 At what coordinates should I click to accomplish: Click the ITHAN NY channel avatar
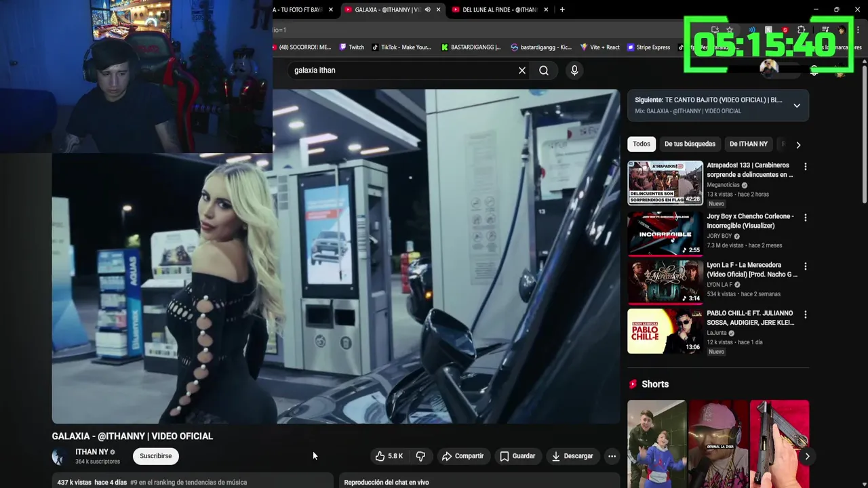(60, 456)
